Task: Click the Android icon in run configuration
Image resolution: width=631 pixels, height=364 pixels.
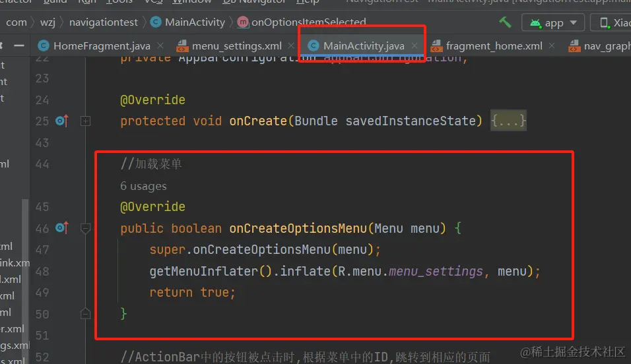Action: 535,23
